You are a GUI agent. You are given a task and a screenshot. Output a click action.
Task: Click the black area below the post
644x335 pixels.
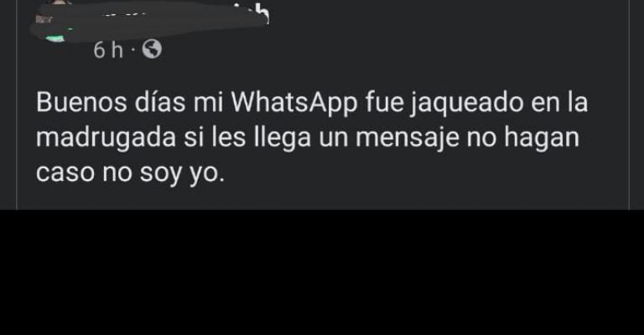[322, 272]
